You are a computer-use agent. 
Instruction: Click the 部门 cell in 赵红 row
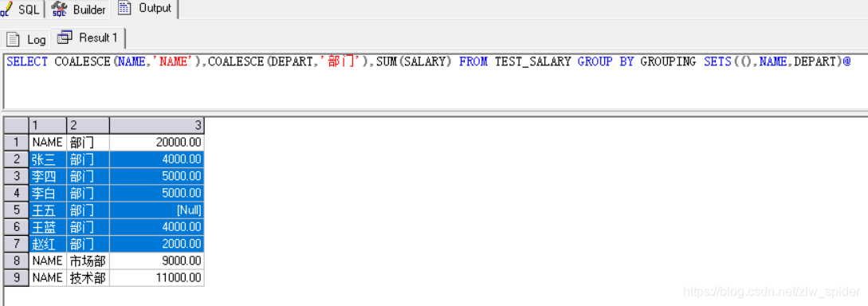pos(88,244)
